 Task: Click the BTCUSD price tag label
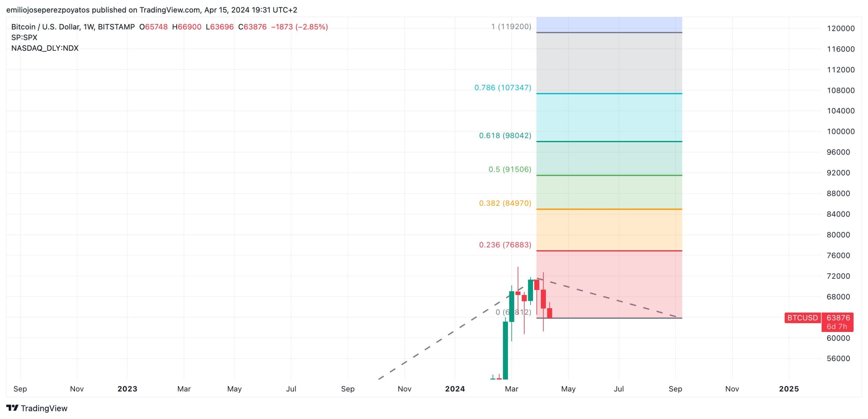(802, 318)
